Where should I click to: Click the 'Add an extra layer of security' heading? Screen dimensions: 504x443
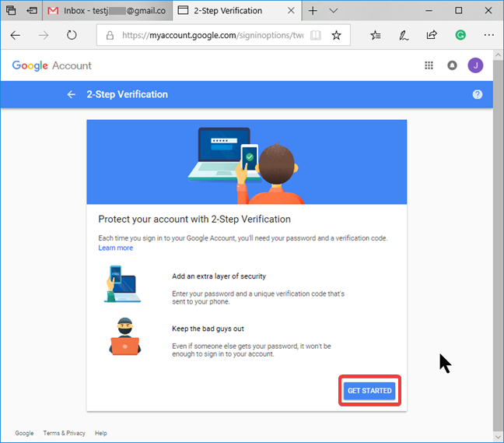pos(219,276)
